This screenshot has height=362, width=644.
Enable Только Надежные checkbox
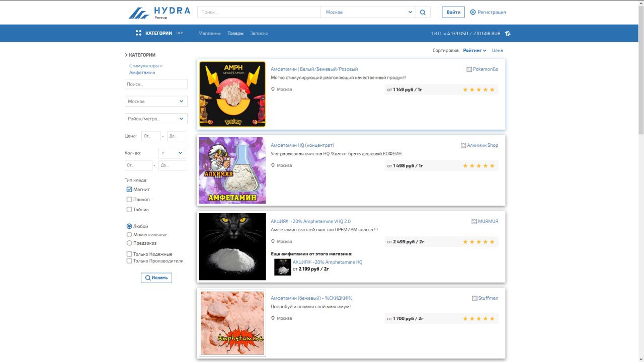click(x=129, y=254)
